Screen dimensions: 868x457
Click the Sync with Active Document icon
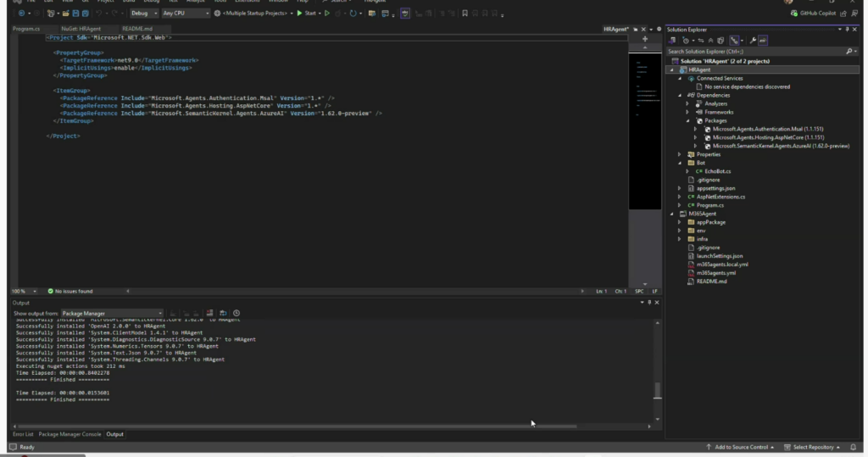(x=701, y=41)
